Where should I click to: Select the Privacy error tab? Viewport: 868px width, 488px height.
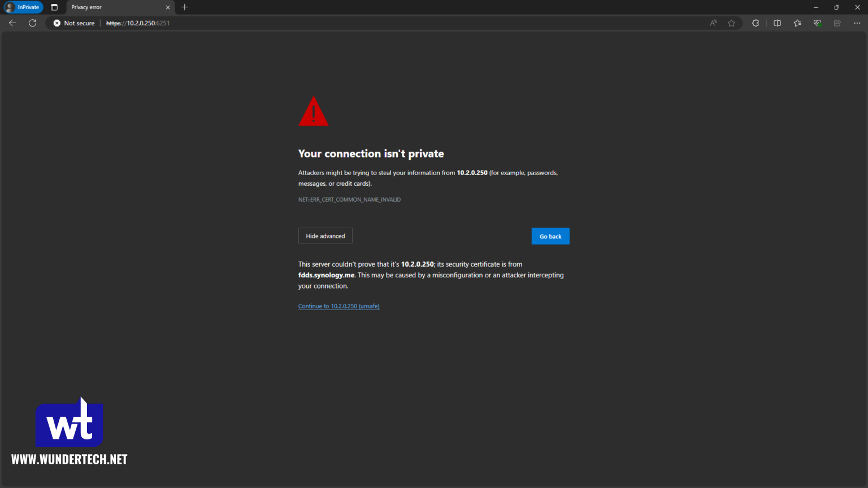tap(113, 7)
